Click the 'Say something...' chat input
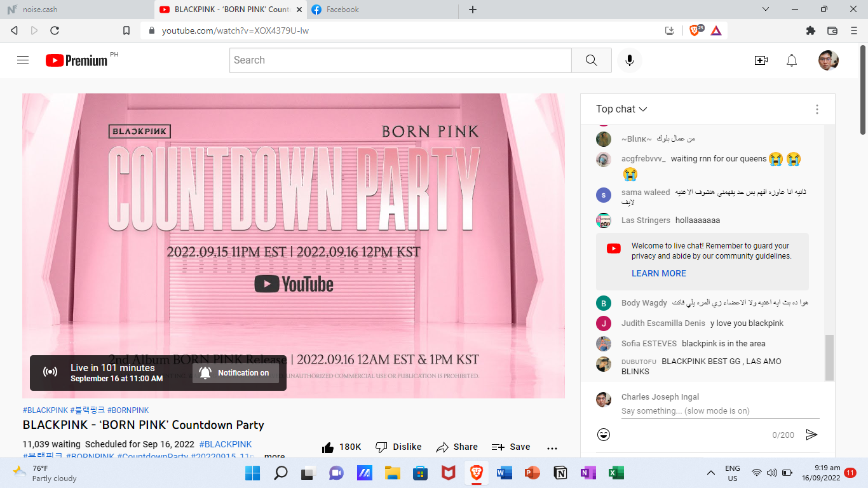The height and width of the screenshot is (488, 868). pos(721,411)
